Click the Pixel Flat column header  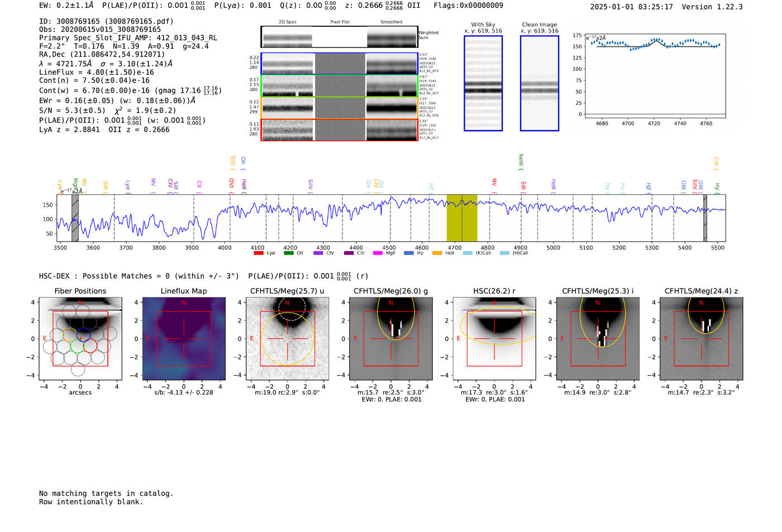[x=340, y=22]
